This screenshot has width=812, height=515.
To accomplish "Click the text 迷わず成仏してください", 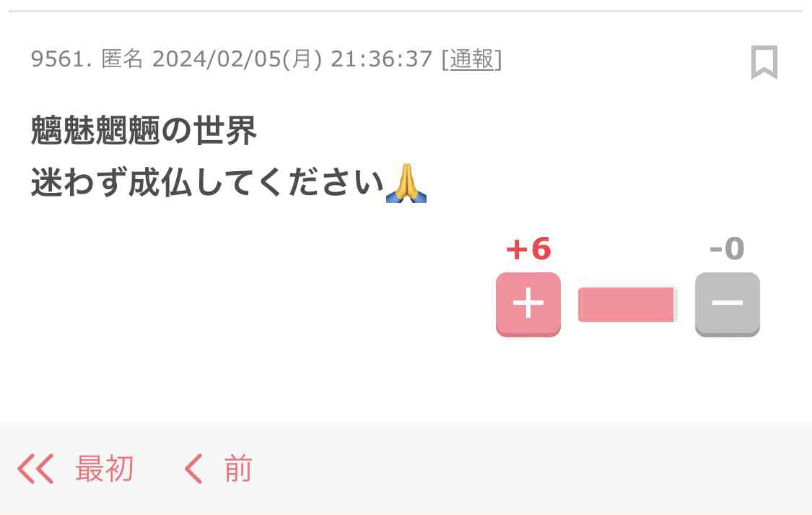I will (207, 182).
